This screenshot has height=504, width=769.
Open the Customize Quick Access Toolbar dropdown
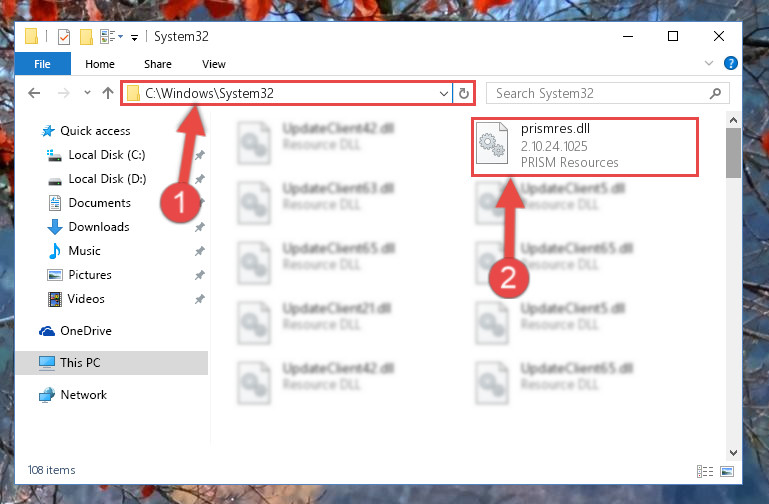click(134, 38)
